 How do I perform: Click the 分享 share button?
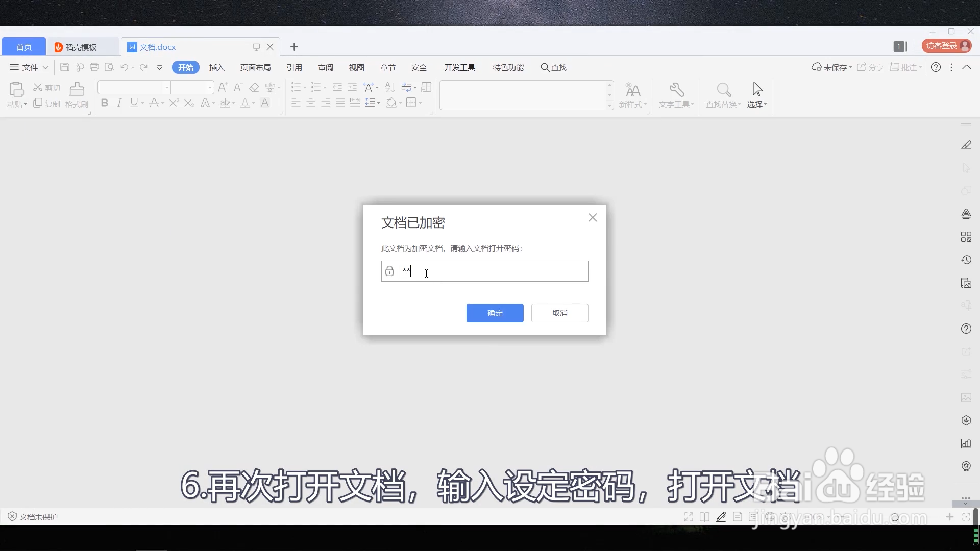[x=870, y=67]
